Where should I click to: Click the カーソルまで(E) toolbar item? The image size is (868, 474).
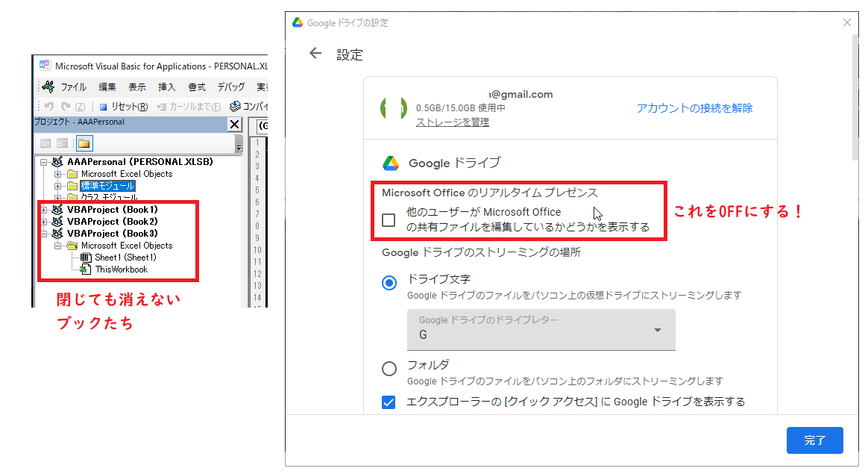tap(189, 107)
